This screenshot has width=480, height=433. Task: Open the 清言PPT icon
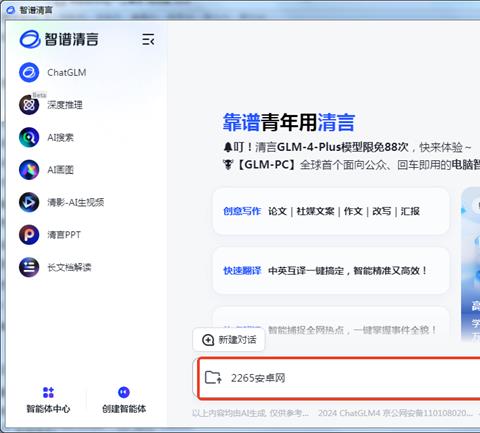pyautogui.click(x=29, y=234)
